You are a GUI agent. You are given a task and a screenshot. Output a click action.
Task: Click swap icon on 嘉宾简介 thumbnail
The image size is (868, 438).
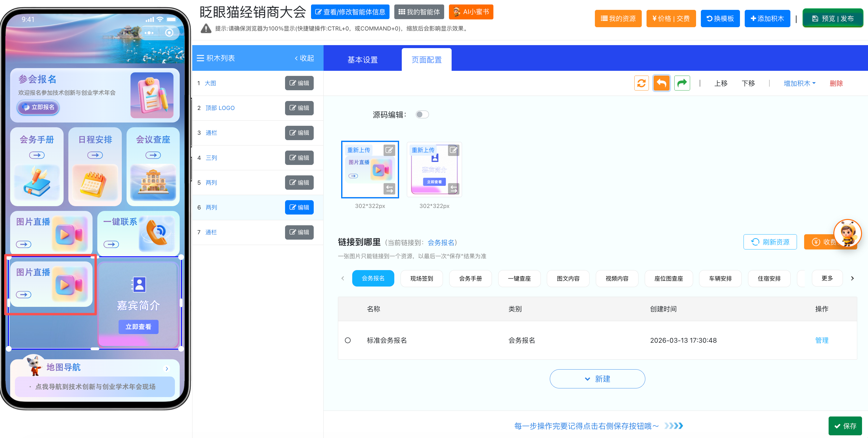453,189
